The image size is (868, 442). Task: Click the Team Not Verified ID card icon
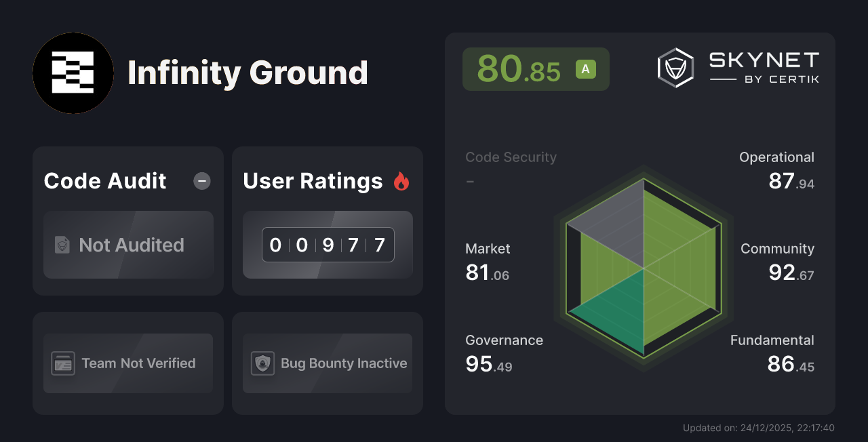[x=63, y=363]
